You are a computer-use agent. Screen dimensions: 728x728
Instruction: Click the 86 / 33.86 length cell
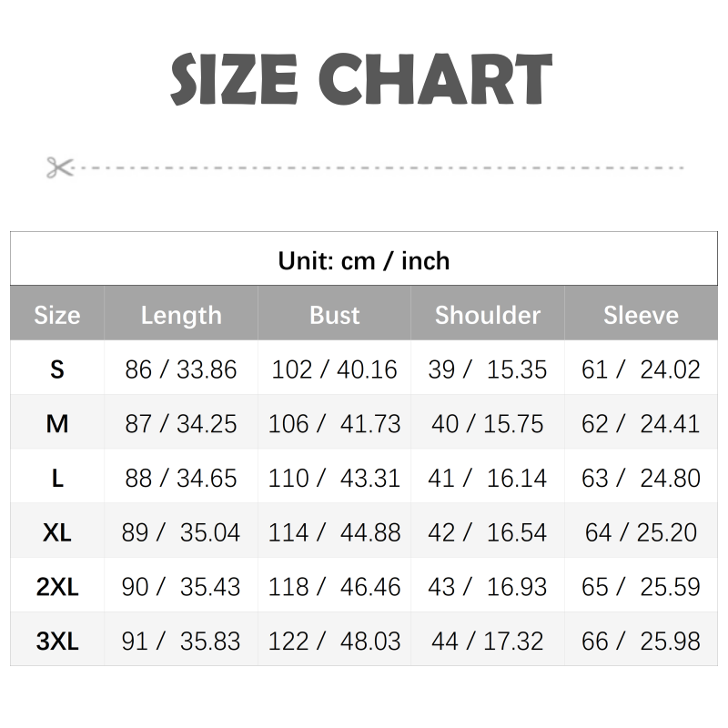(181, 369)
